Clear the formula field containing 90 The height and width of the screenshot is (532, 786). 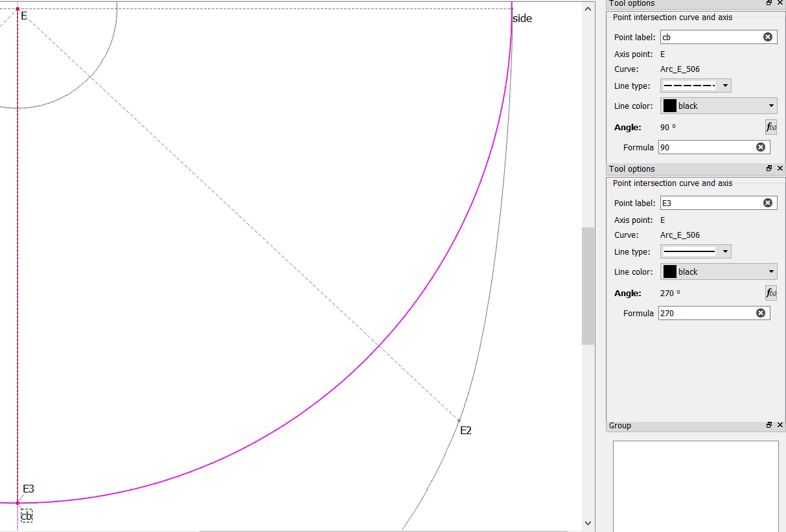761,147
